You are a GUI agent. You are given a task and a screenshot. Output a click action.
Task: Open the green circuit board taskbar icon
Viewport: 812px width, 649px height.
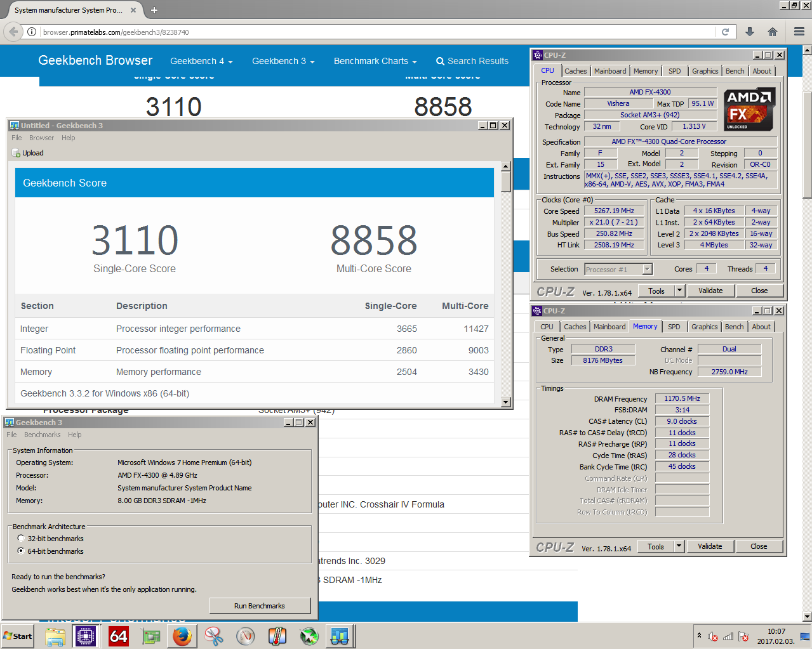[x=150, y=636]
